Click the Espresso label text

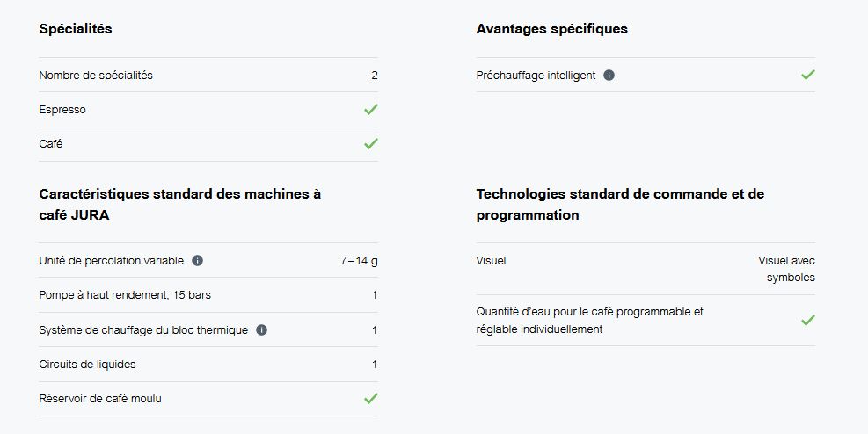pyautogui.click(x=62, y=110)
